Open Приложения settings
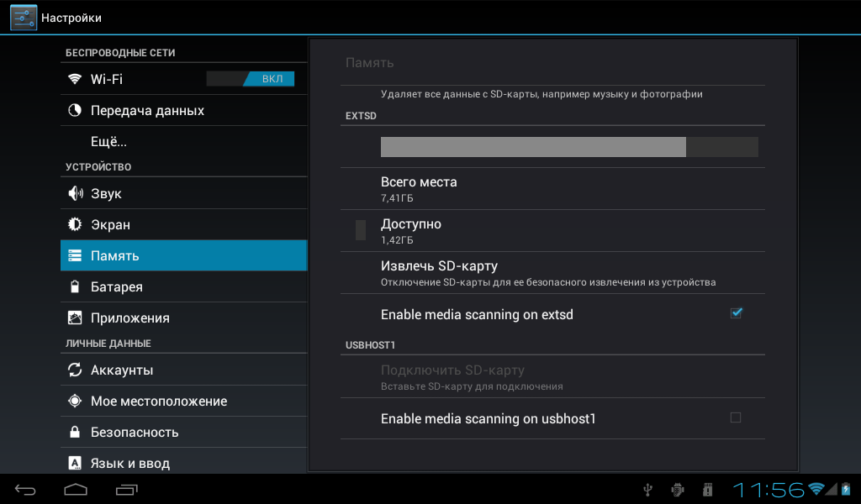The height and width of the screenshot is (504, 861). (x=184, y=318)
